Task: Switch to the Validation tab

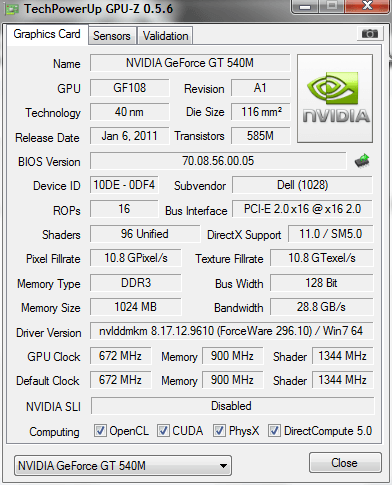Action: [x=165, y=36]
